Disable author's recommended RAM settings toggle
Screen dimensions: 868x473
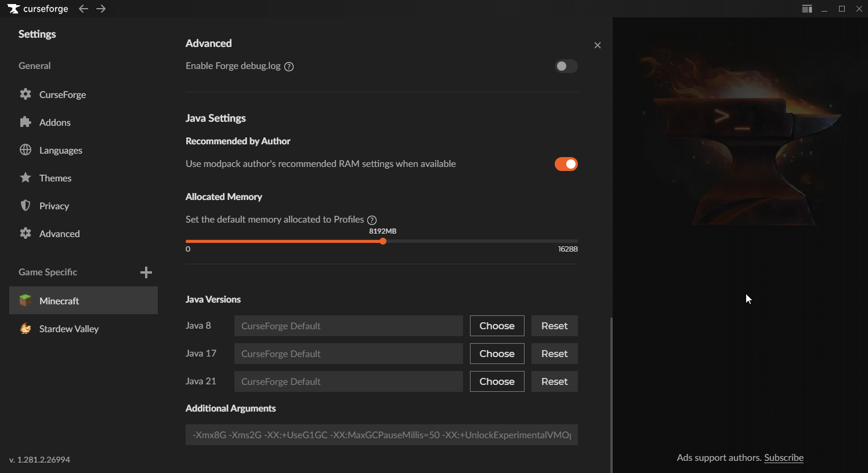566,164
